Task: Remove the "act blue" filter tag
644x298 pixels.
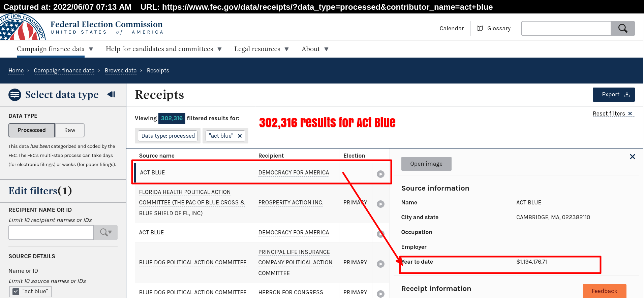Action: click(x=240, y=136)
